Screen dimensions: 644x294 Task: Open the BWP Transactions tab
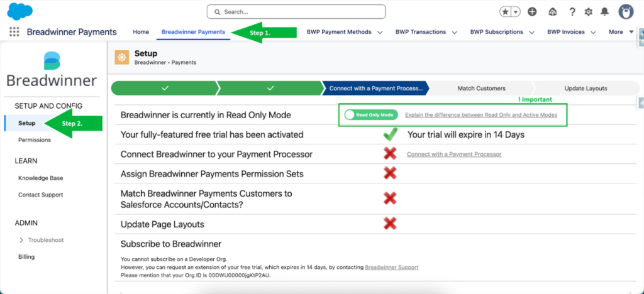pyautogui.click(x=421, y=32)
